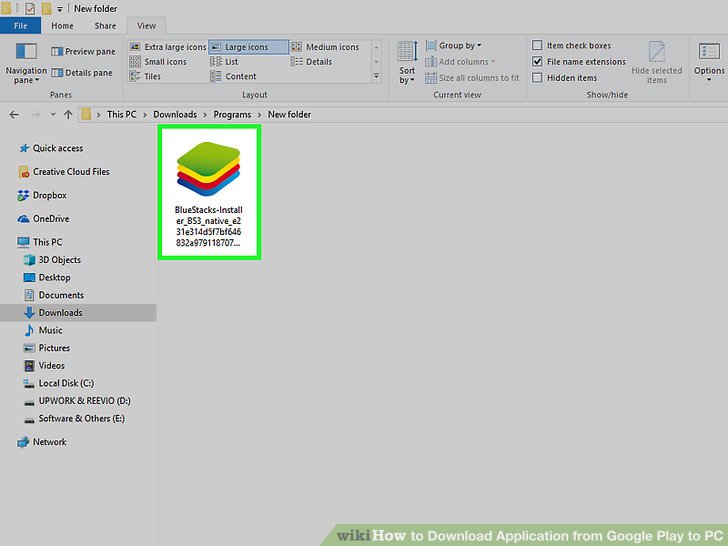Open the File tab

pos(20,26)
